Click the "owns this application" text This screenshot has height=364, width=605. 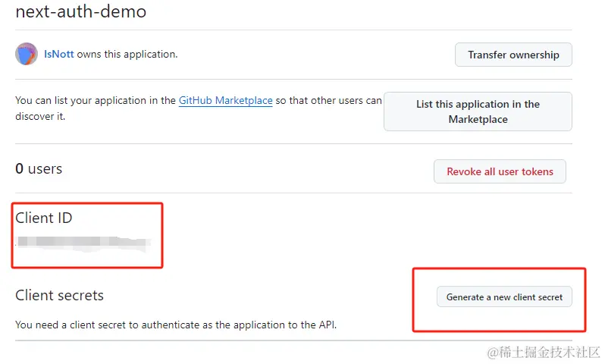127,55
